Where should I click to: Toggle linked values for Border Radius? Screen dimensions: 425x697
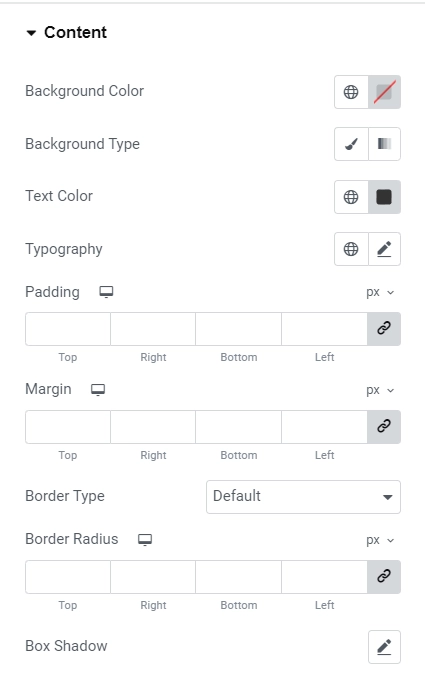[384, 577]
